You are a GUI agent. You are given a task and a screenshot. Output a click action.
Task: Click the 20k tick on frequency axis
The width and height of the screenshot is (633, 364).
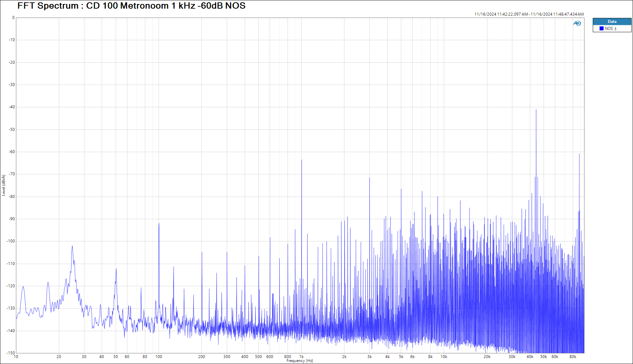487,357
